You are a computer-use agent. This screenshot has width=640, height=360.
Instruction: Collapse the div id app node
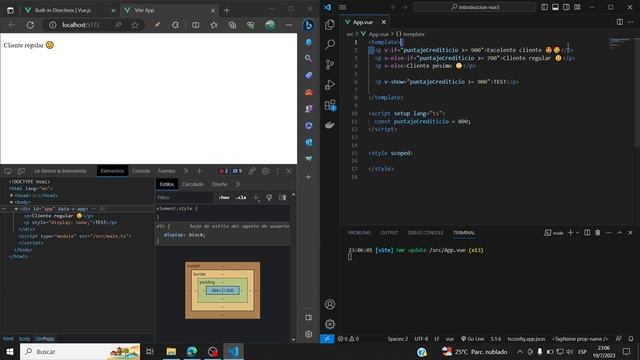[16, 209]
